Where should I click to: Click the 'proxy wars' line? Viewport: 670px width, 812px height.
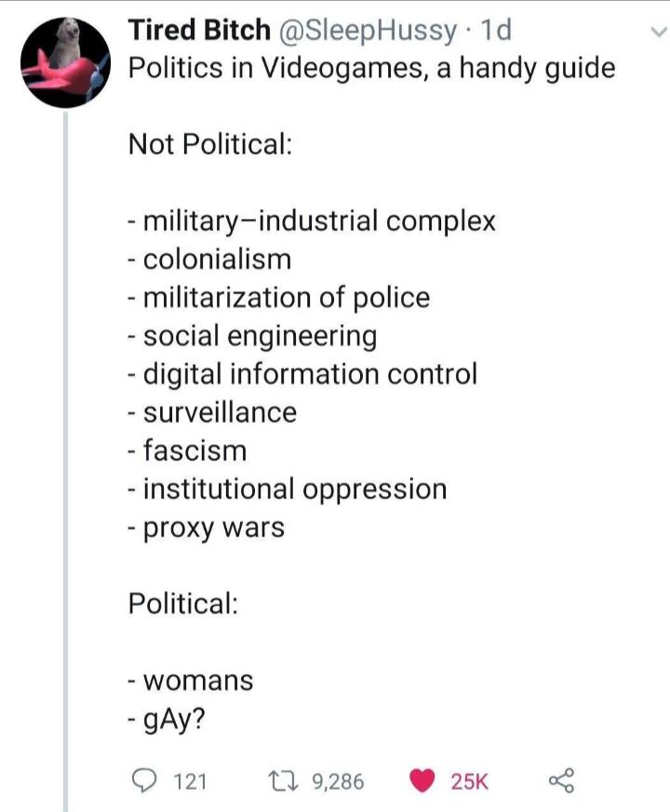(x=207, y=528)
